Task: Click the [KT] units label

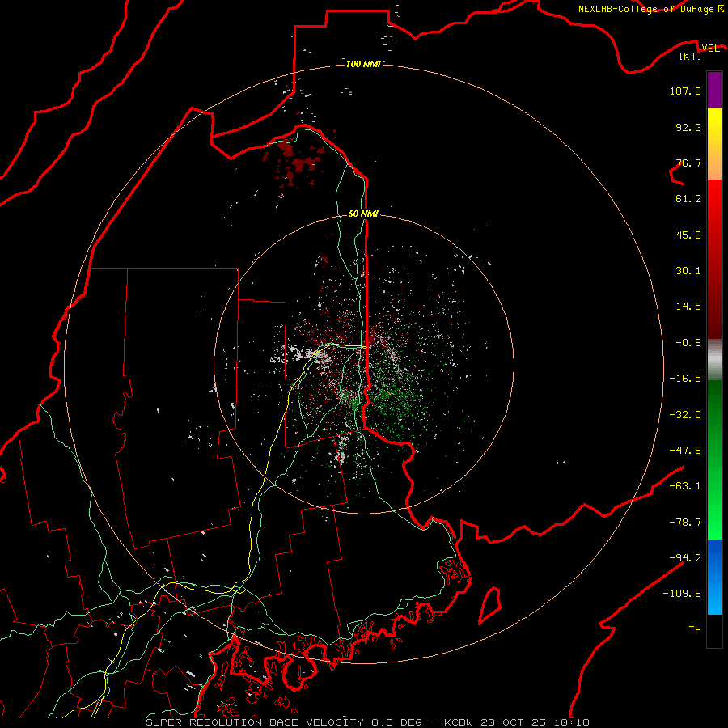Action: pyautogui.click(x=691, y=56)
